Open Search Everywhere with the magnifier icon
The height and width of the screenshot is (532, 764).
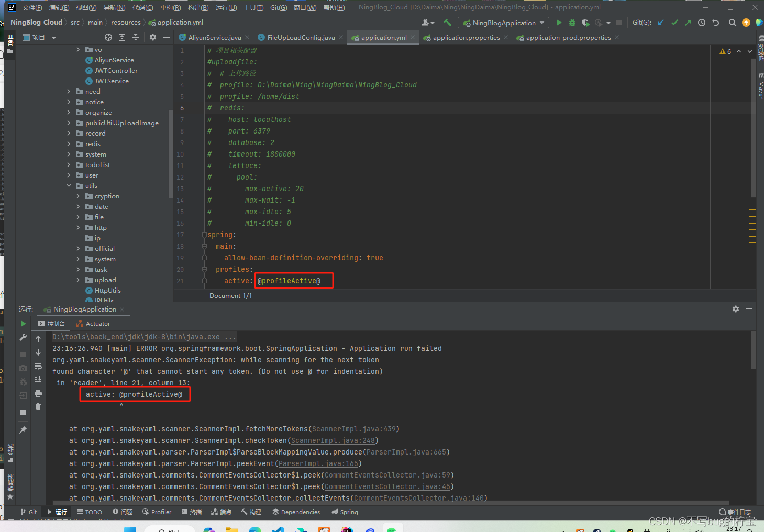pos(733,23)
